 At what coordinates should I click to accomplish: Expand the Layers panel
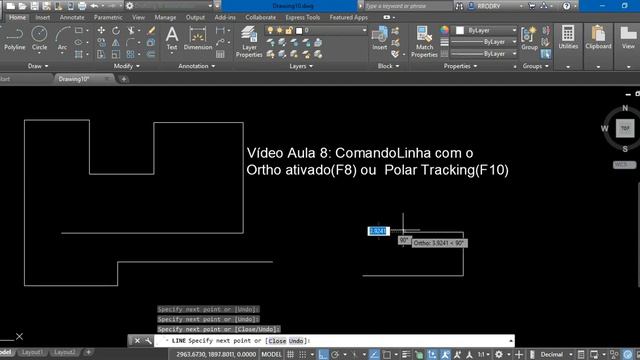(x=301, y=66)
